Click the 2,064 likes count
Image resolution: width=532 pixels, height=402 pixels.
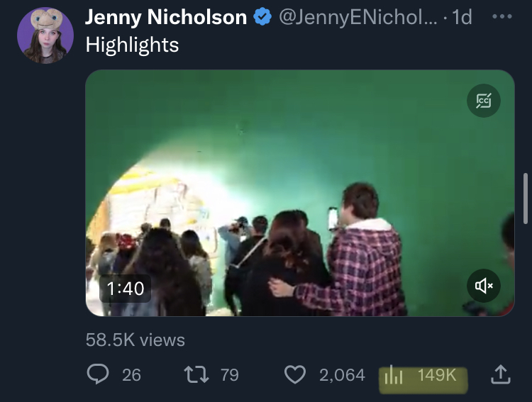[342, 374]
